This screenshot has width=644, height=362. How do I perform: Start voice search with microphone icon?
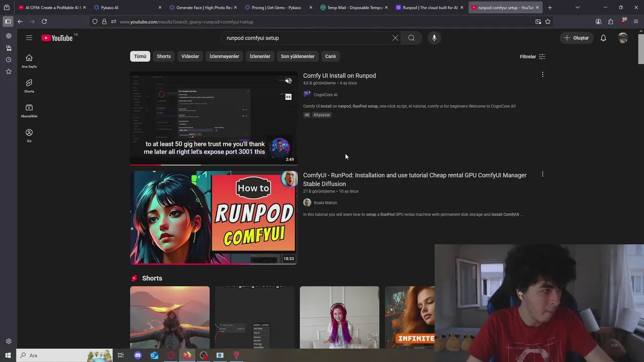434,38
